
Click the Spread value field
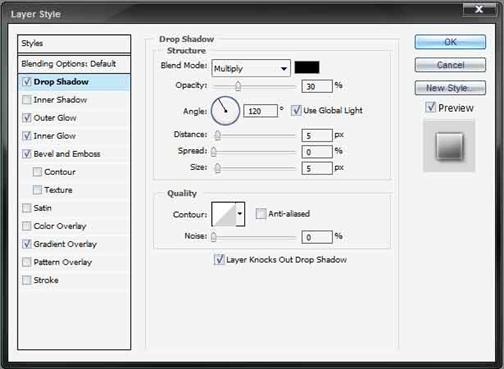(x=317, y=152)
